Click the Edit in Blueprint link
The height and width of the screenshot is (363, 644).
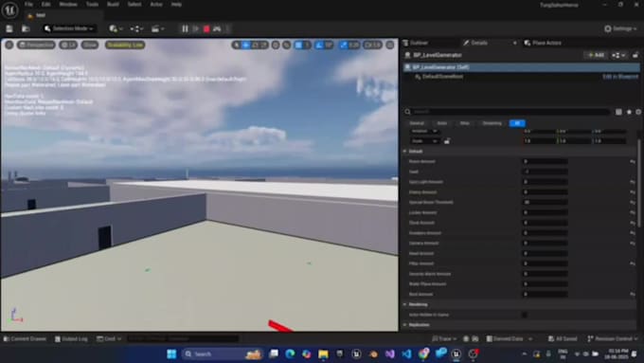coord(620,77)
